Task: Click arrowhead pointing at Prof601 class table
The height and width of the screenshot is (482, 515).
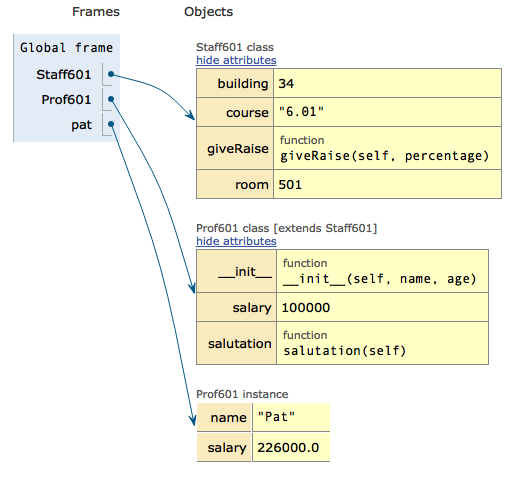Action: tap(192, 288)
